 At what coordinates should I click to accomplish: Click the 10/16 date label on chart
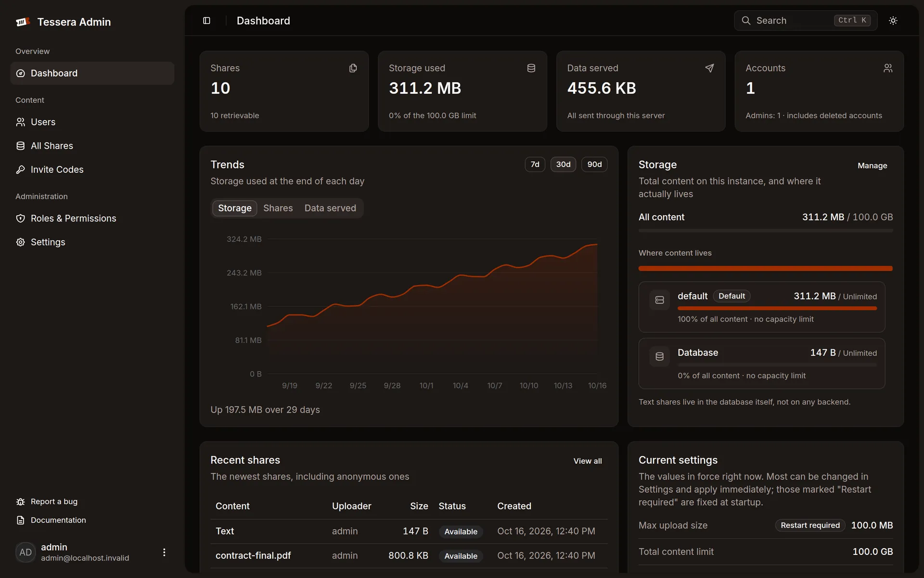click(x=597, y=386)
